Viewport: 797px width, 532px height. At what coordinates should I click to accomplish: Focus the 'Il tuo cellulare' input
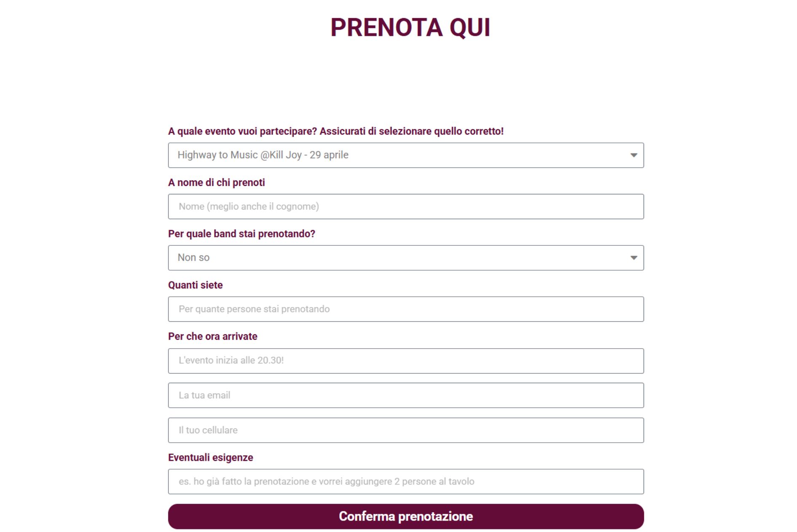405,430
